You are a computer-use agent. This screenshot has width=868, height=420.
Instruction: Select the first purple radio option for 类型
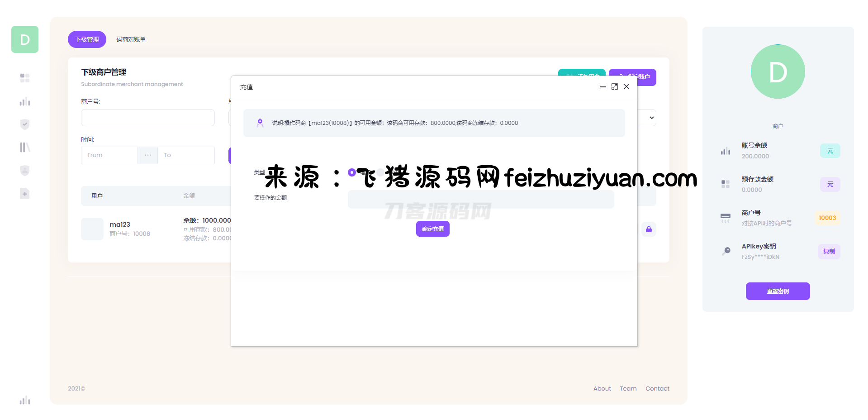click(x=351, y=172)
